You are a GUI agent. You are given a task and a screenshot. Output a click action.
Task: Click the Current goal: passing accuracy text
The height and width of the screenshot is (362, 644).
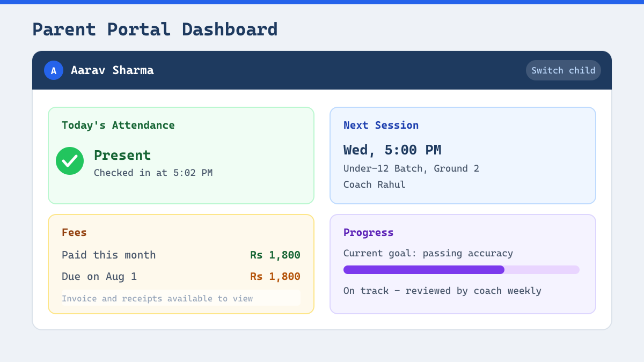pos(428,253)
